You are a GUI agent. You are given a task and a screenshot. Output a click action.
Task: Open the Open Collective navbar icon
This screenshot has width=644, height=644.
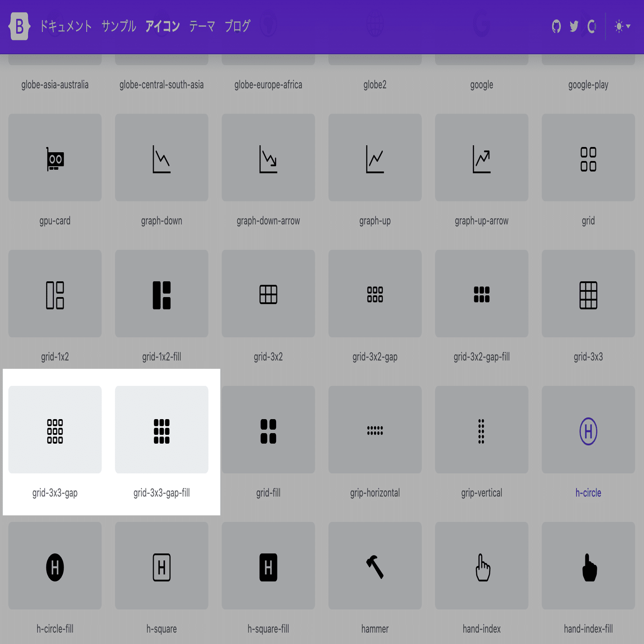(591, 26)
